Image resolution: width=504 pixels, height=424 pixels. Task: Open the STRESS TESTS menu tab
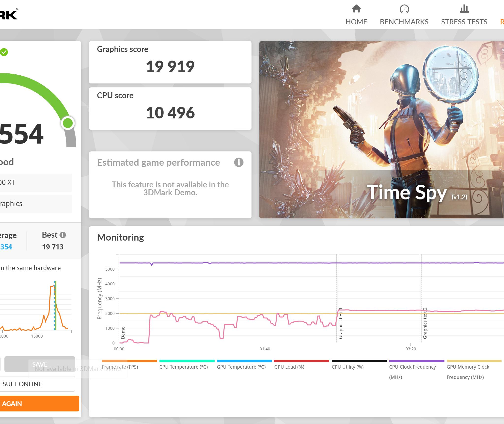coord(464,22)
